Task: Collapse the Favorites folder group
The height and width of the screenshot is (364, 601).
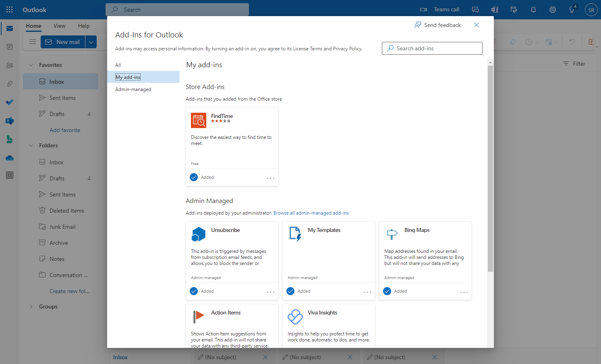Action: click(x=31, y=65)
